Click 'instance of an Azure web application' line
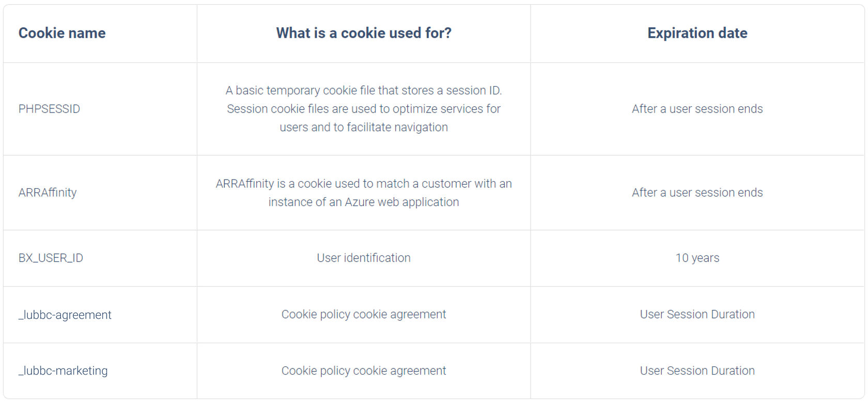Viewport: 868px width, 402px height. tap(364, 202)
